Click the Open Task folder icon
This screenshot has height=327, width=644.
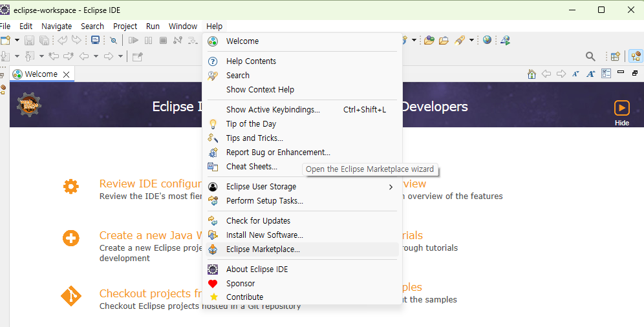(x=444, y=40)
